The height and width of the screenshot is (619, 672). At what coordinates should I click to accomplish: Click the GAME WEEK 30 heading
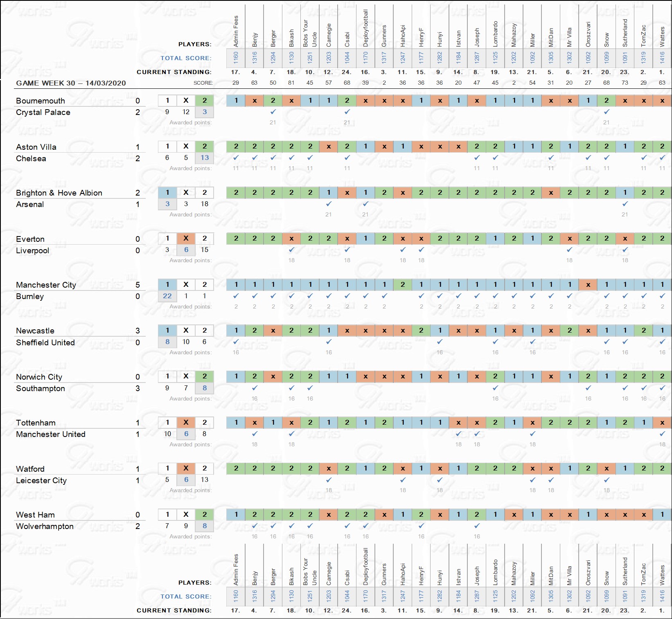[71, 83]
